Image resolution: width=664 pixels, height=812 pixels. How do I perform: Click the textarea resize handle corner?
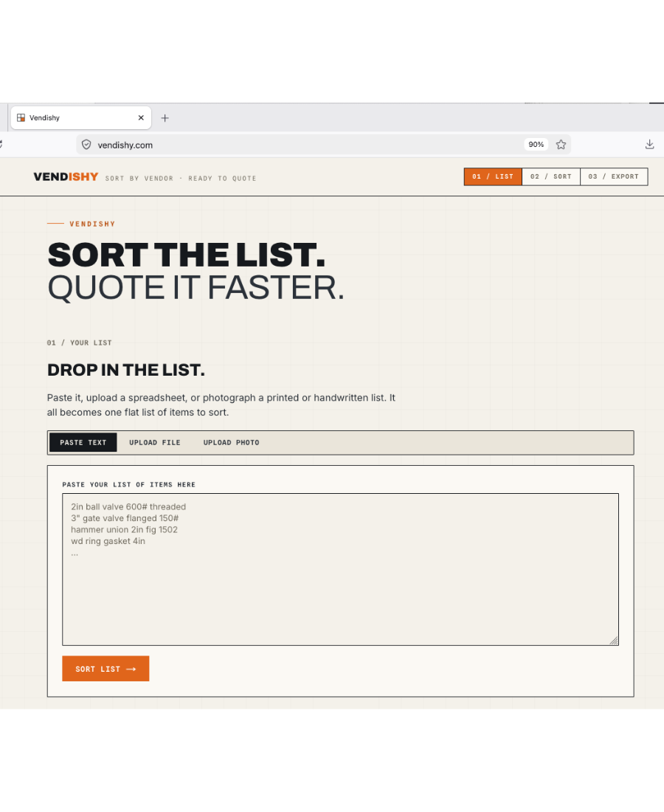(614, 641)
